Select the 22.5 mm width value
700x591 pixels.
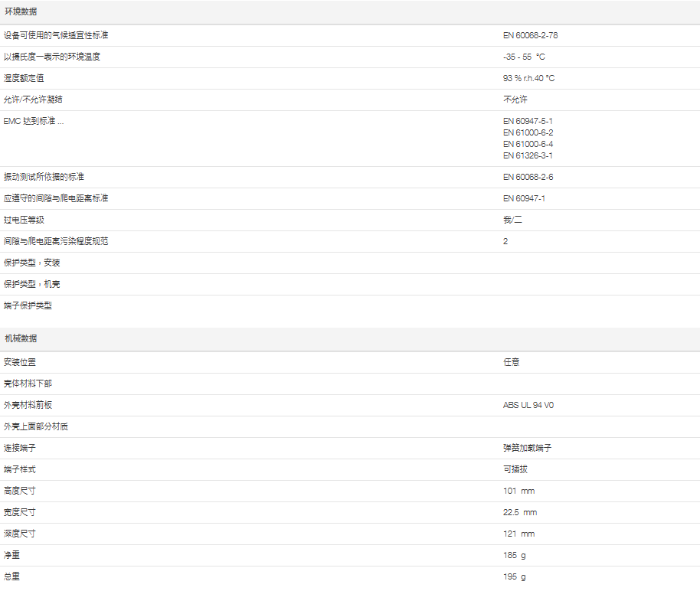click(520, 512)
